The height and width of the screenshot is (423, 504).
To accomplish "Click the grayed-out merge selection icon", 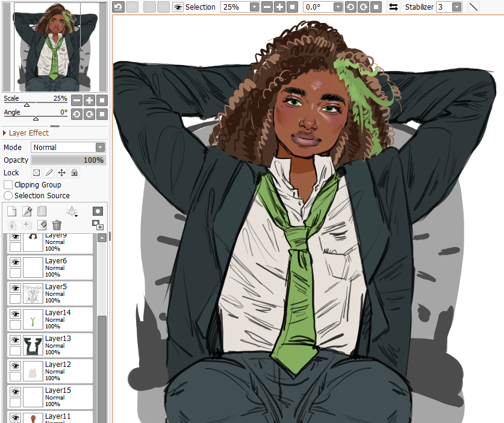I will click(27, 225).
